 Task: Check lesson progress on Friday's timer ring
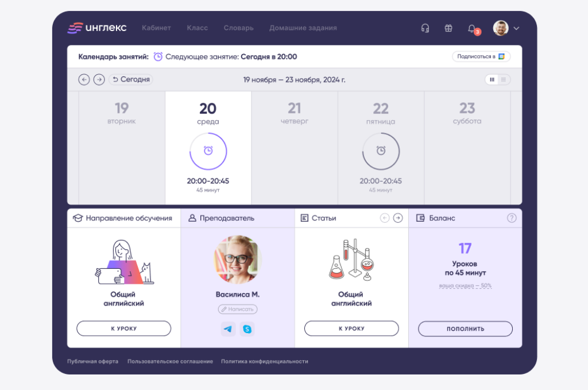click(x=381, y=150)
